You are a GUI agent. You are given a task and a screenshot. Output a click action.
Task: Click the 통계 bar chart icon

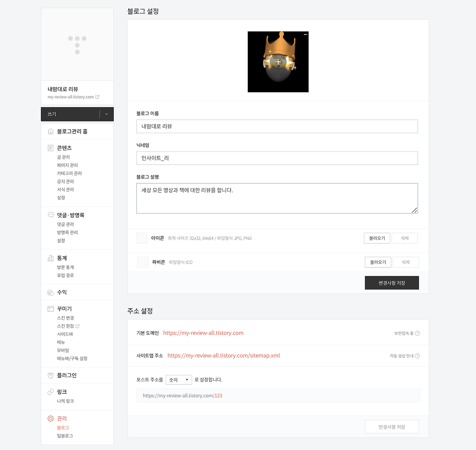click(x=51, y=258)
